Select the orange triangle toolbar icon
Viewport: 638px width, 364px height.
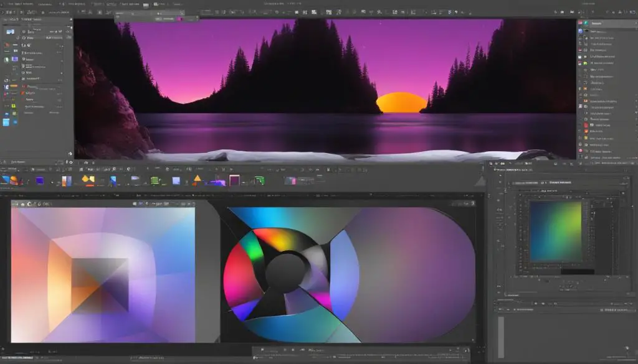point(198,179)
